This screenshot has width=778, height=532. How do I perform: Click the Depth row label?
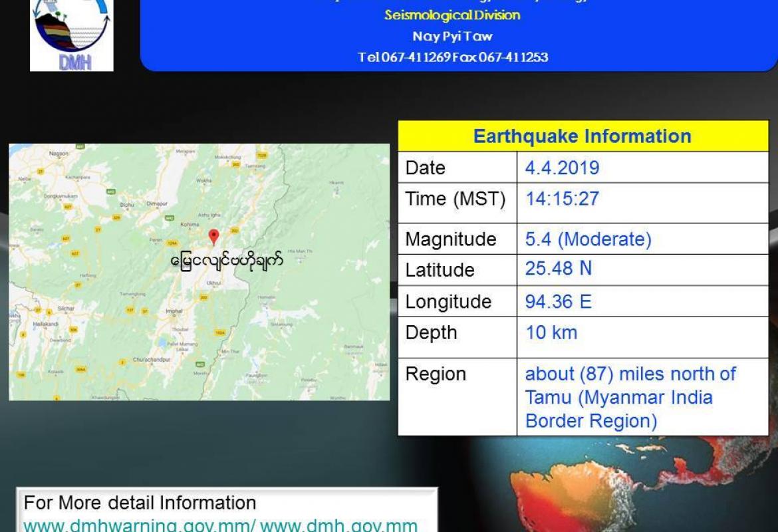[x=431, y=333]
